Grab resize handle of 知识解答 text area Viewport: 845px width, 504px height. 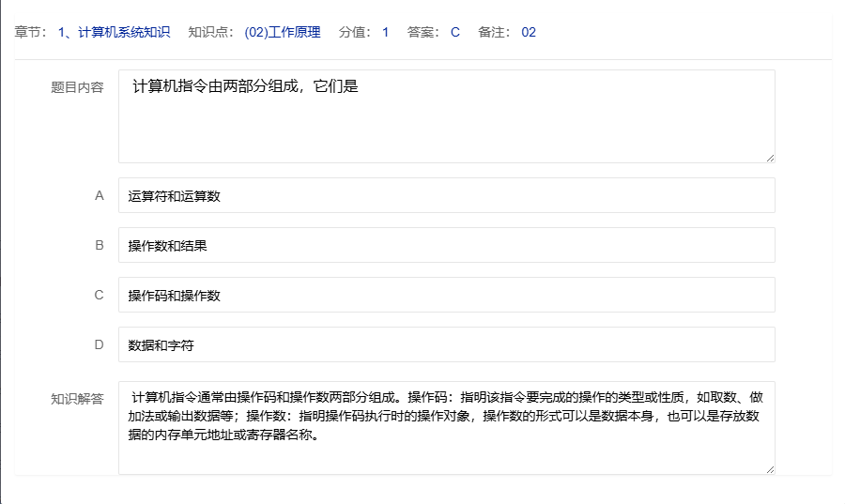click(x=770, y=469)
